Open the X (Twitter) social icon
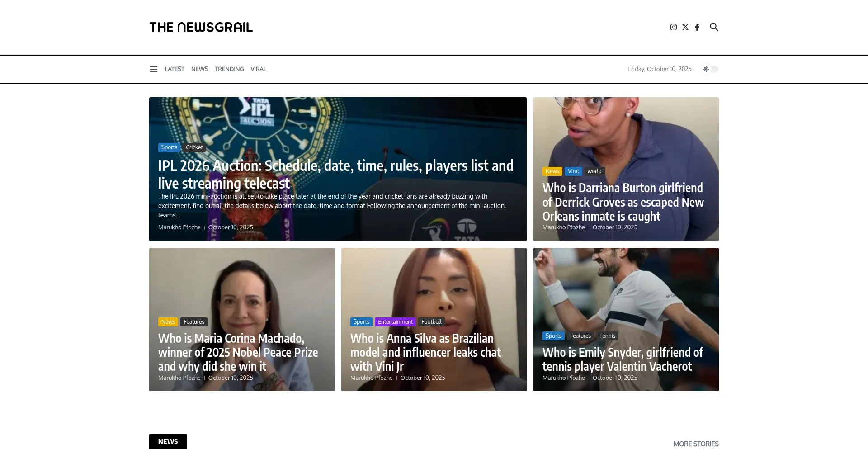 [685, 27]
